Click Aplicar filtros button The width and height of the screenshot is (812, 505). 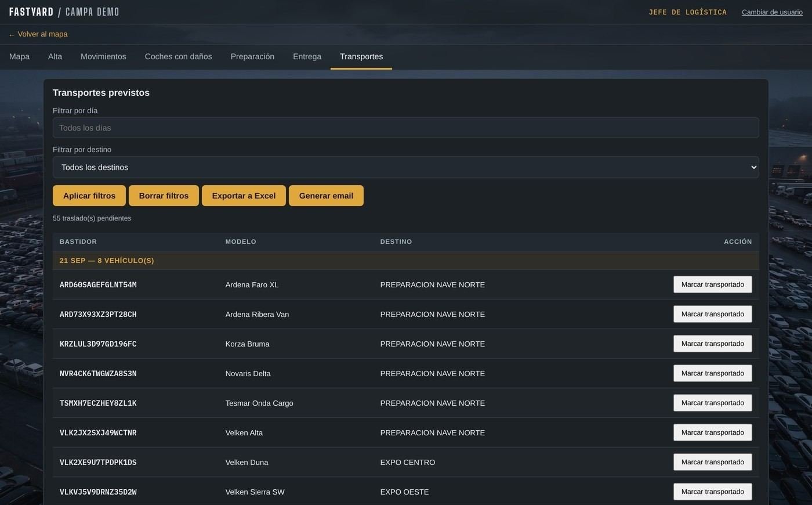tap(89, 196)
